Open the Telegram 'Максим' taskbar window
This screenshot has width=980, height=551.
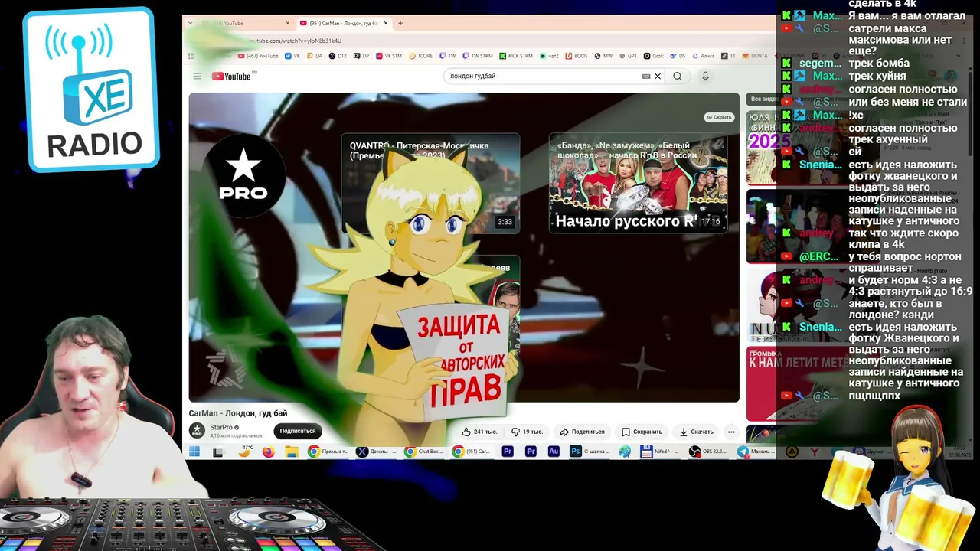click(x=756, y=452)
